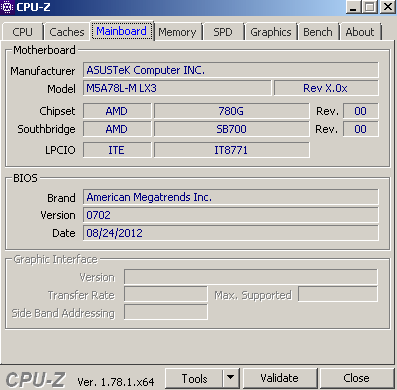The image size is (397, 390).
Task: Click the model field M5A78L-M LX3
Action: [177, 88]
